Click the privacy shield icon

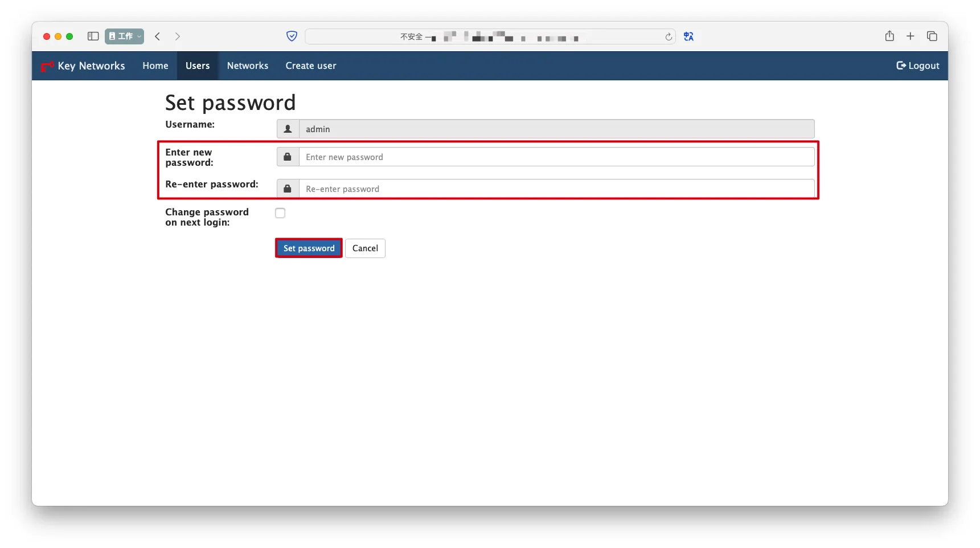pyautogui.click(x=292, y=36)
